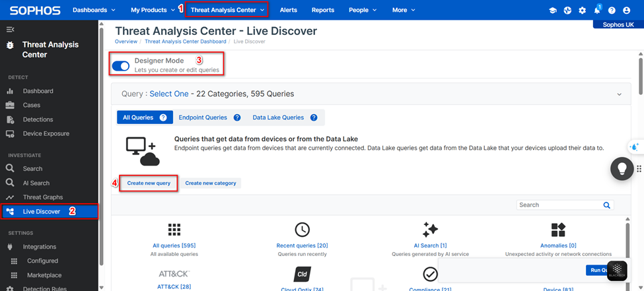Open the user account profile icon

click(627, 11)
